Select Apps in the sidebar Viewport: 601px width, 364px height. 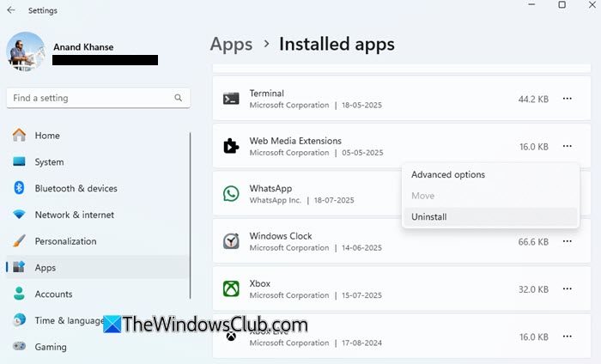pos(97,268)
